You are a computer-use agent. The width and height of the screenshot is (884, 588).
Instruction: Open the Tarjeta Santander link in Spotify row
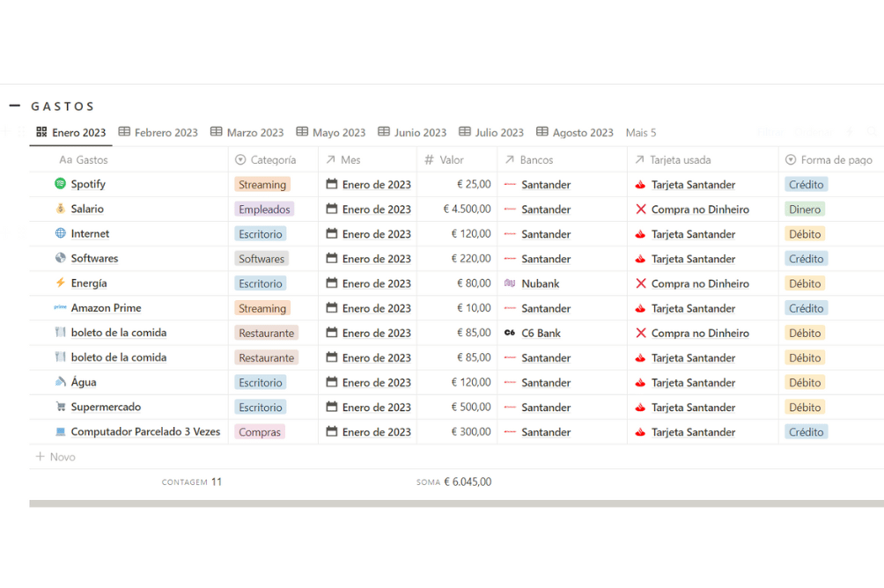click(x=692, y=185)
